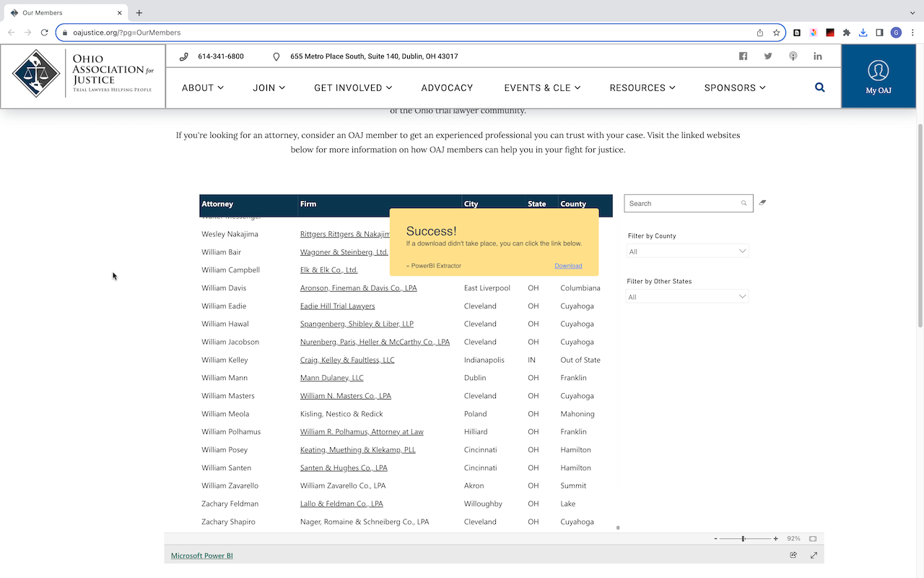Open Santen & Hughes Co., LPA link
The image size is (924, 578).
pos(344,468)
